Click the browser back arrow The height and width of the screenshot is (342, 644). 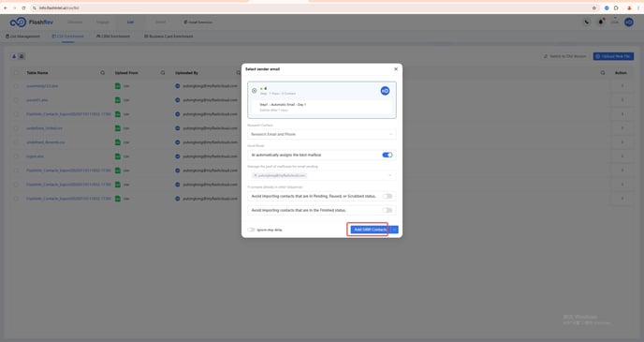point(6,7)
